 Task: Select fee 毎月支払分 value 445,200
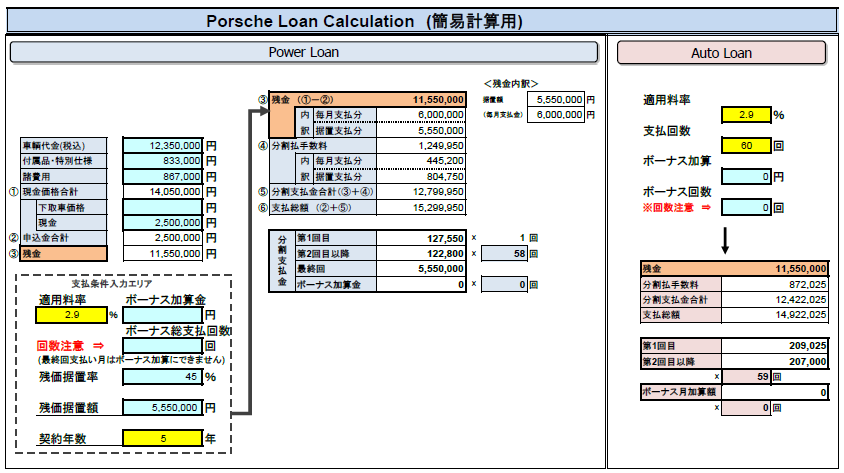tap(421, 161)
